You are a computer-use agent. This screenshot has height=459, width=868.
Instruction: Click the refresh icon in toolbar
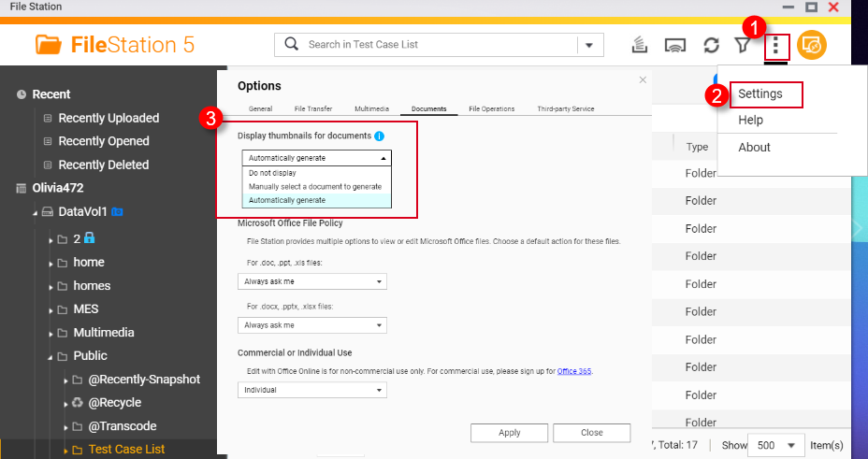711,45
